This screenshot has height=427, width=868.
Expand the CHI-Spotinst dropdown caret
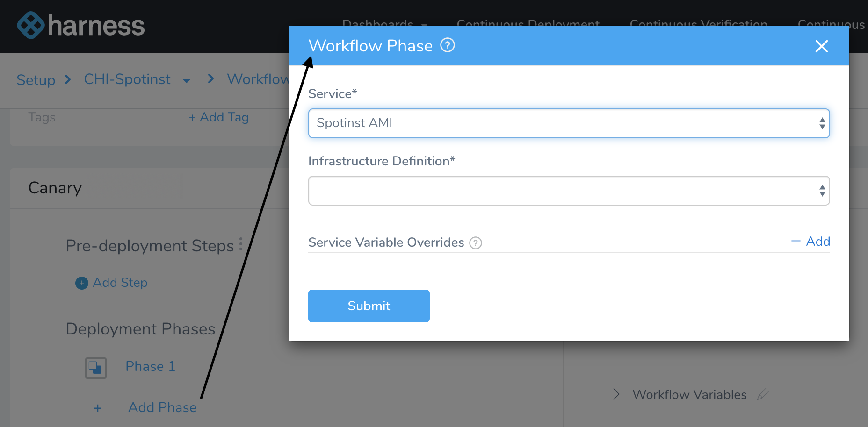point(187,81)
